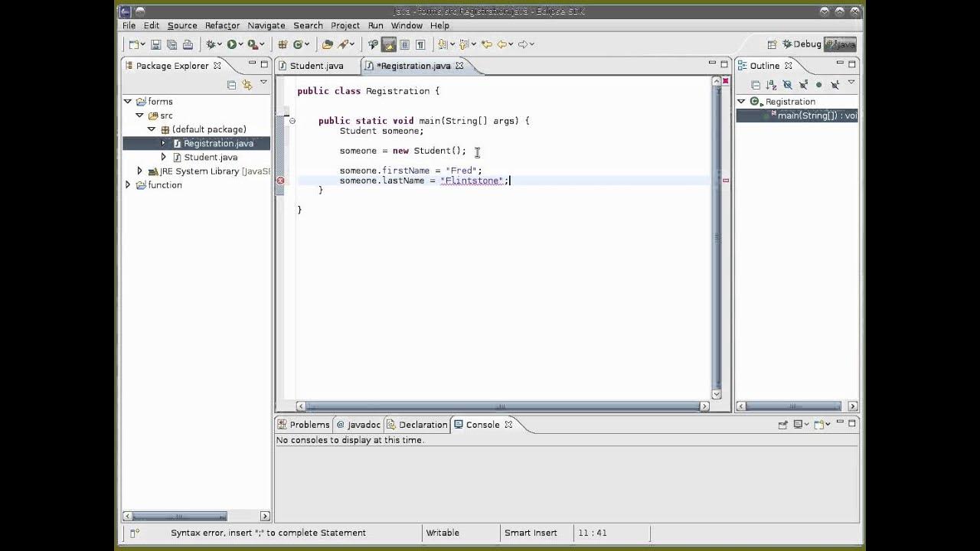
Task: Expand the JRE System Library node
Action: tap(139, 171)
